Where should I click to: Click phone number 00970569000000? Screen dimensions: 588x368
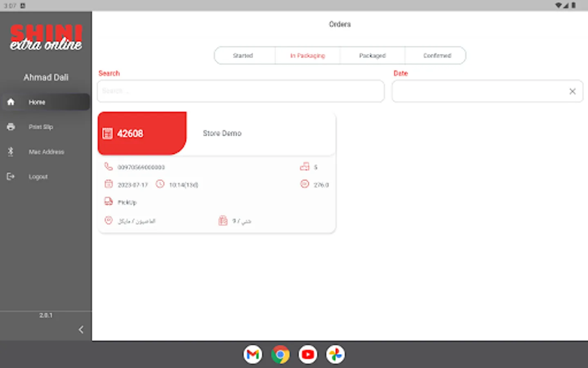point(141,167)
